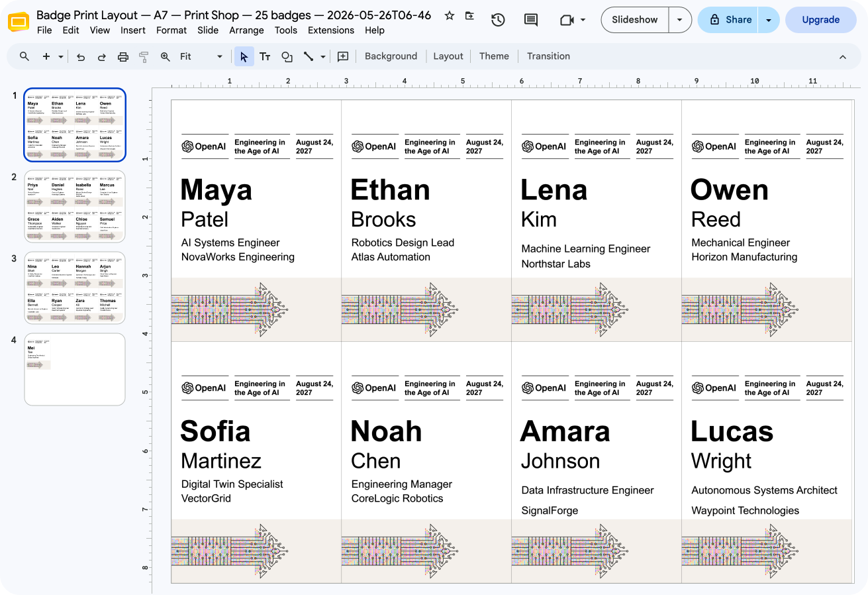Screen dimensions: 868x595
Task: Select the Line tool
Action: [x=309, y=56]
